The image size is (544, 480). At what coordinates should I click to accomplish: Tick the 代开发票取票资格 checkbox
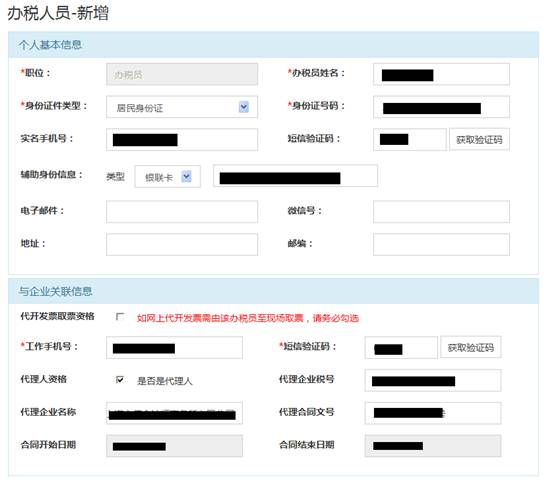point(120,317)
